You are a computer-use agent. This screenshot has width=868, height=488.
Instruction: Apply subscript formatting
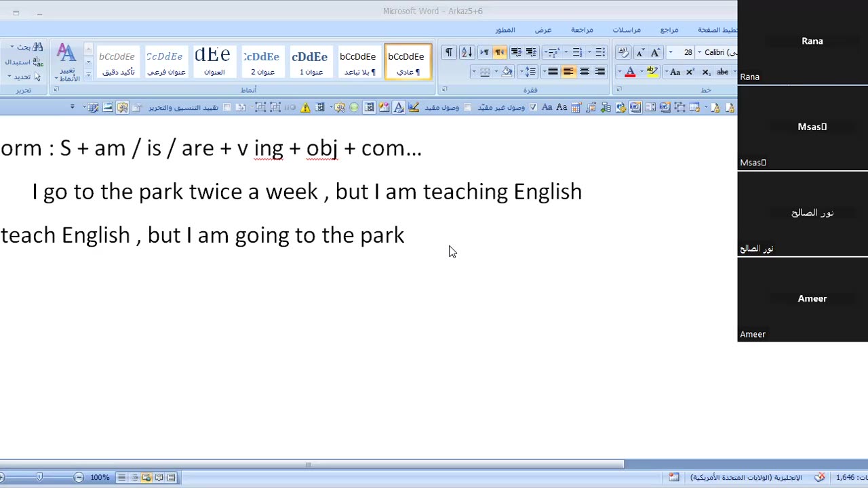(706, 72)
